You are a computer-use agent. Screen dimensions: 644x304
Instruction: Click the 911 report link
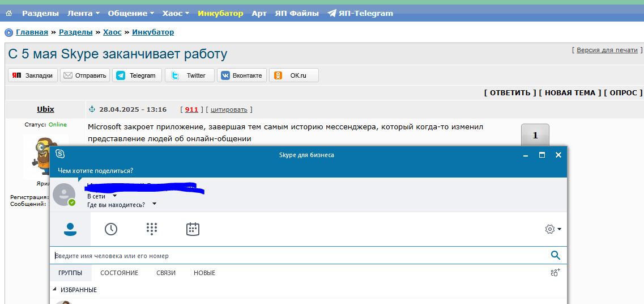click(x=191, y=109)
